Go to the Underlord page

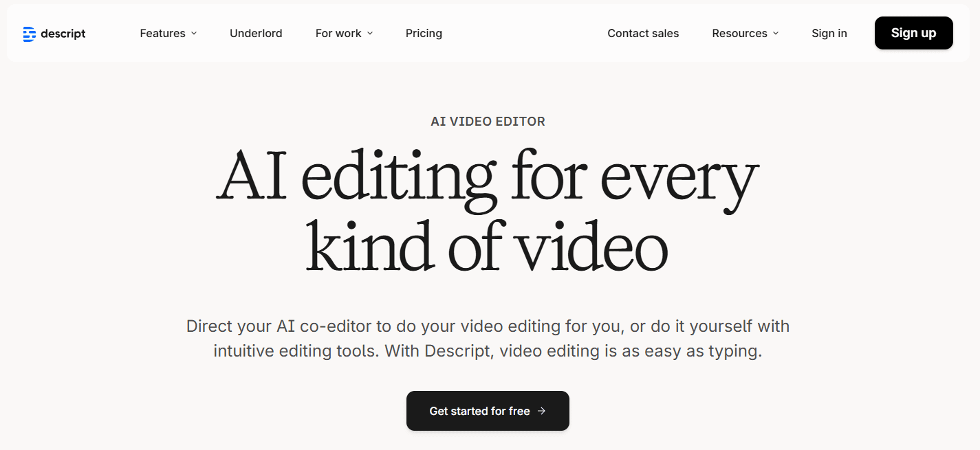[x=256, y=33]
